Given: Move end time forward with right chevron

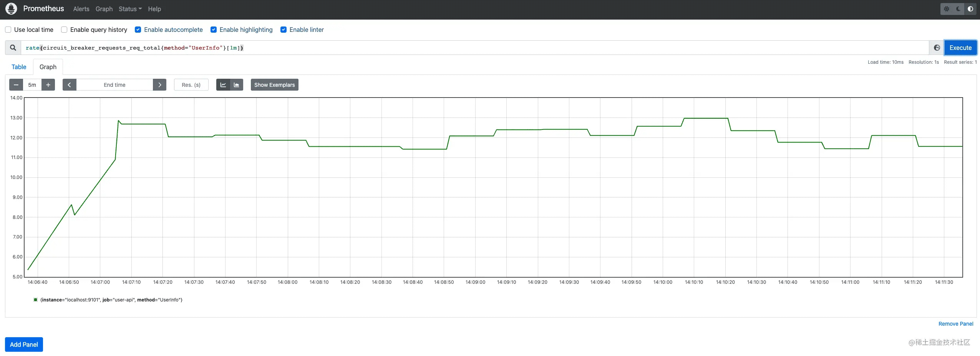Looking at the screenshot, I should click(159, 85).
